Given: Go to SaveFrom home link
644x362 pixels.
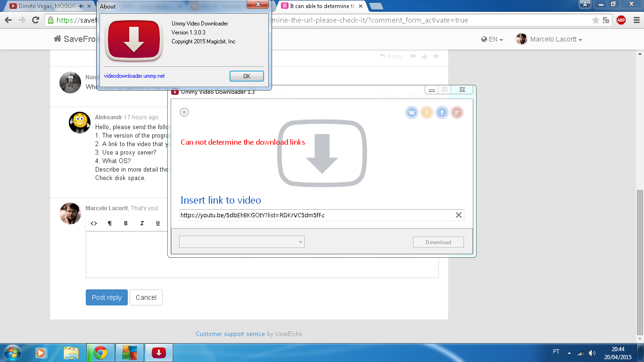Looking at the screenshot, I should (75, 39).
